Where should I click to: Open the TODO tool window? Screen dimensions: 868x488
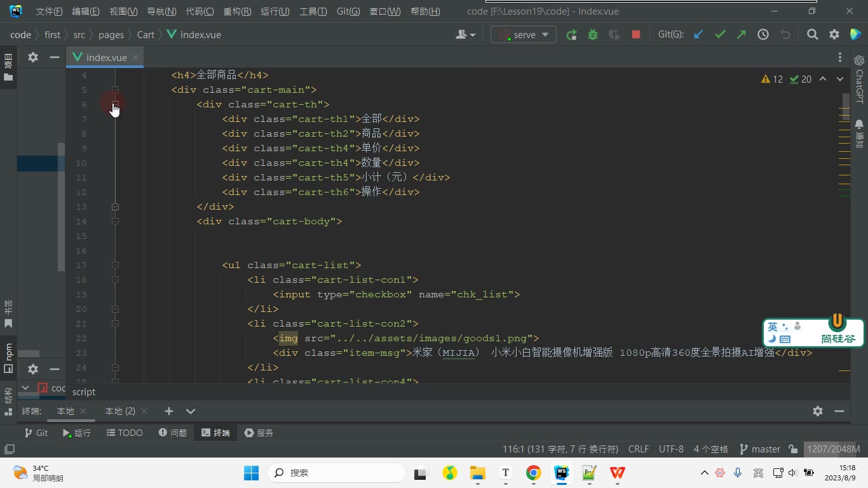pos(125,433)
